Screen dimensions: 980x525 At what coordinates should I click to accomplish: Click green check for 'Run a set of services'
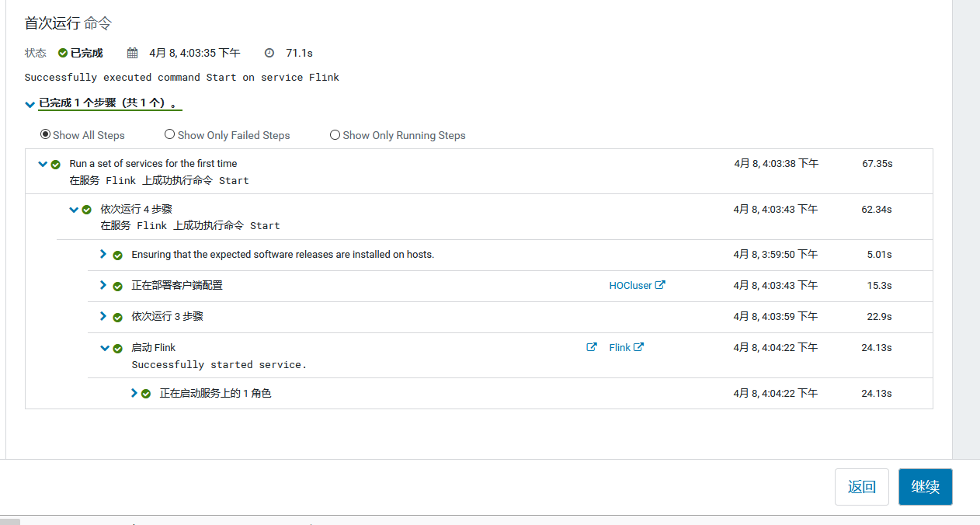(56, 165)
